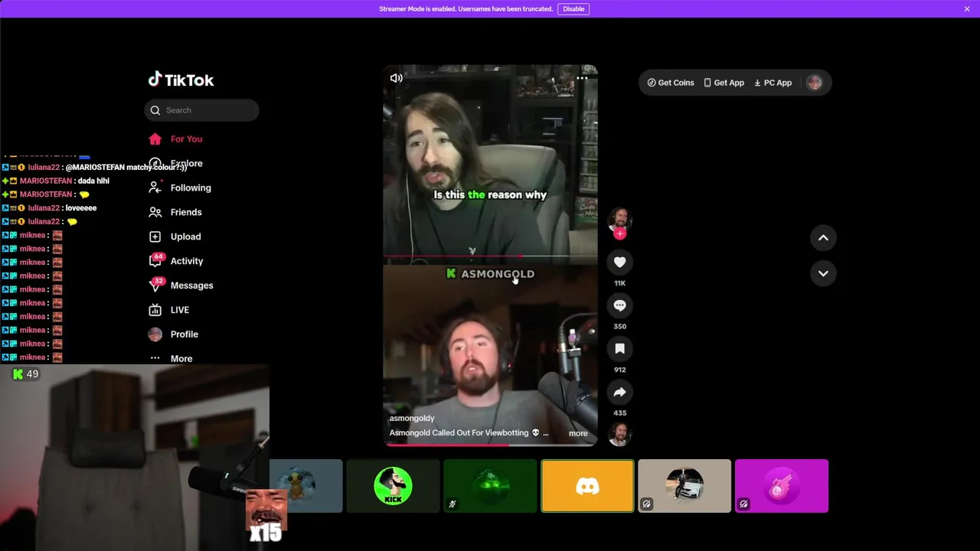
Task: Select the white car avatar tile
Action: 684,486
